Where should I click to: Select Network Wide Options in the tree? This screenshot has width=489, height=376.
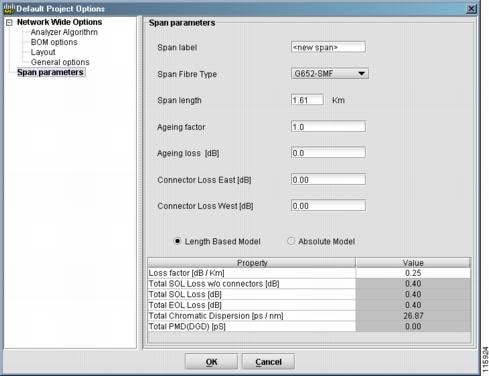point(59,22)
